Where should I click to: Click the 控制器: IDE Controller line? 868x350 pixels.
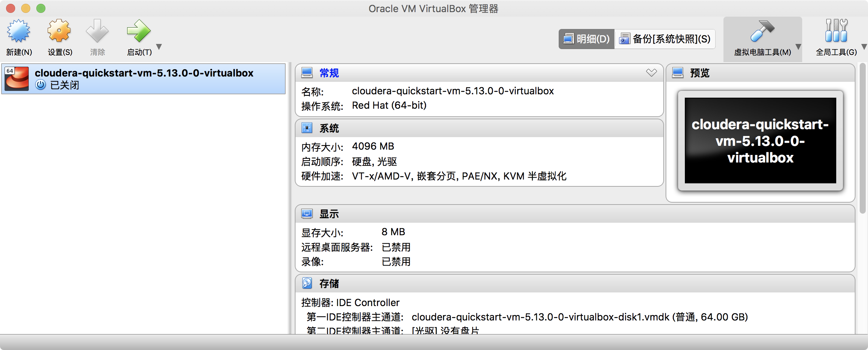(350, 303)
